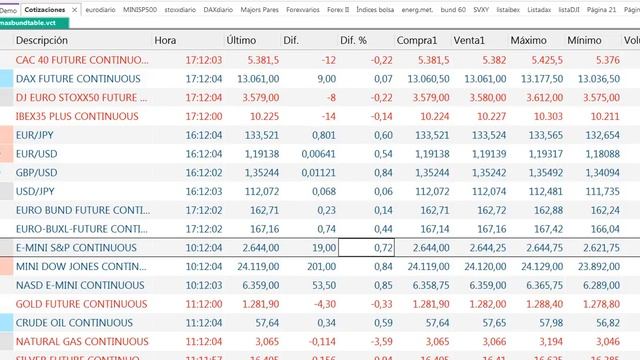Open the Listadax tab
The height and width of the screenshot is (360, 640).
(539, 9)
